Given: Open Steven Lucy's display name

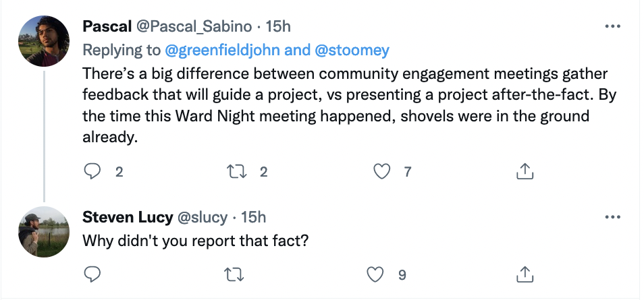Looking at the screenshot, I should [126, 217].
